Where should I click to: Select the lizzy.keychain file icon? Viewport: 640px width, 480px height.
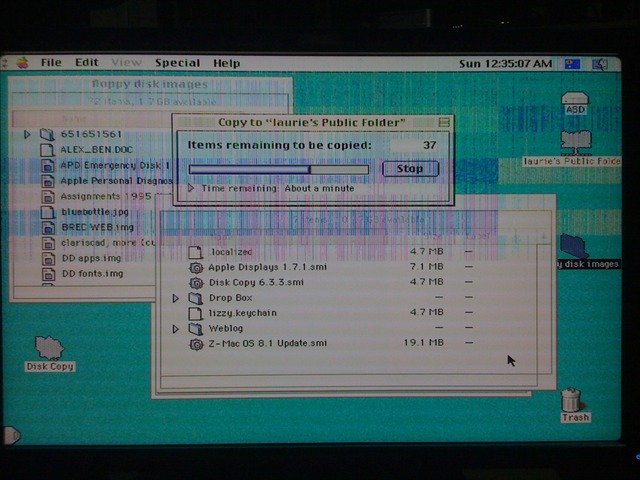point(195,313)
